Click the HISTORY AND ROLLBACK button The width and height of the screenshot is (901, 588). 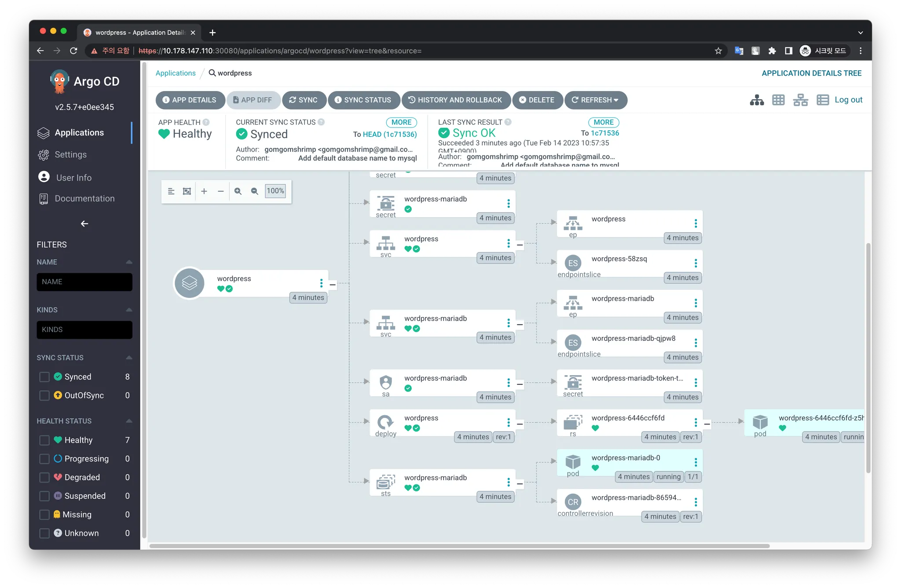456,100
